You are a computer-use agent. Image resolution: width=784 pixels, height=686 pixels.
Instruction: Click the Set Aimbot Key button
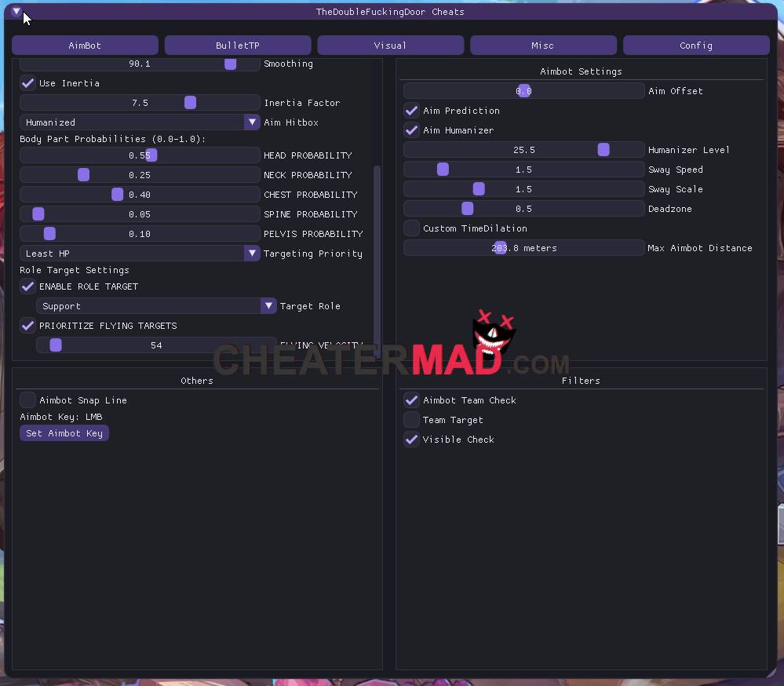64,433
